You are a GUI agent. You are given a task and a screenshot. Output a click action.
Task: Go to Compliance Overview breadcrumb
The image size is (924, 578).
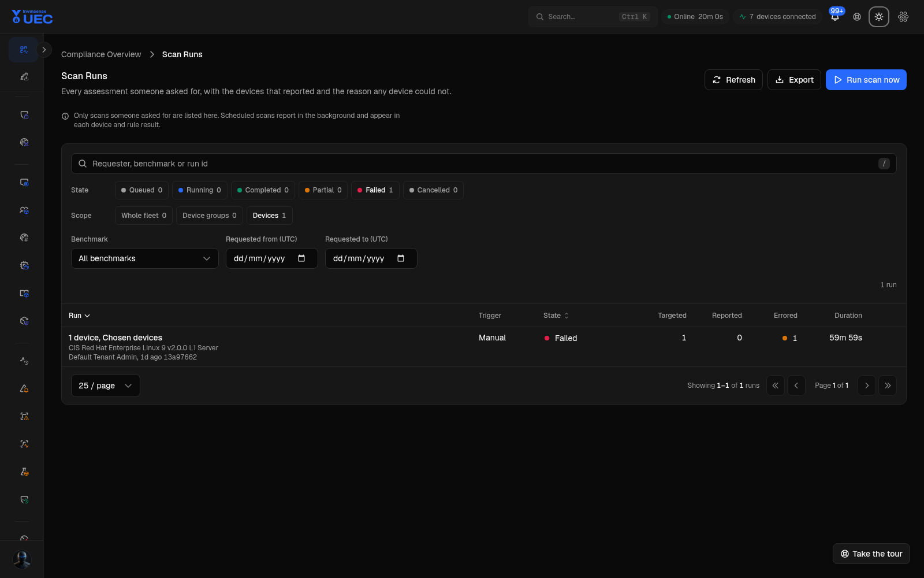pyautogui.click(x=101, y=54)
